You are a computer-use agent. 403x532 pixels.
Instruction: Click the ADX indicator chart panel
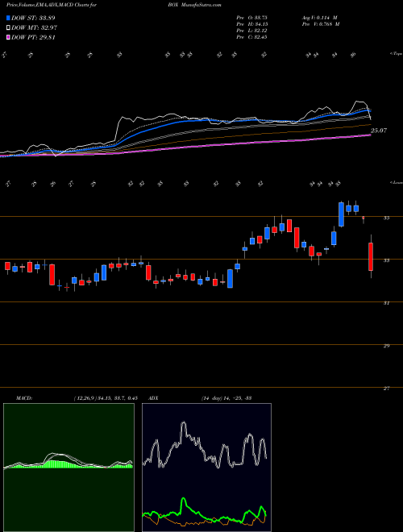pyautogui.click(x=206, y=468)
